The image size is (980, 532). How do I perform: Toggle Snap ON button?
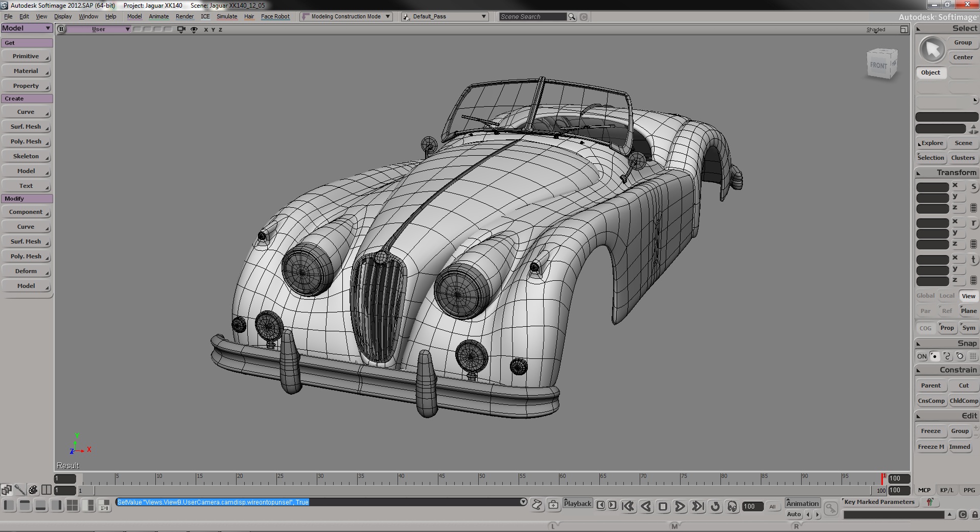click(921, 356)
